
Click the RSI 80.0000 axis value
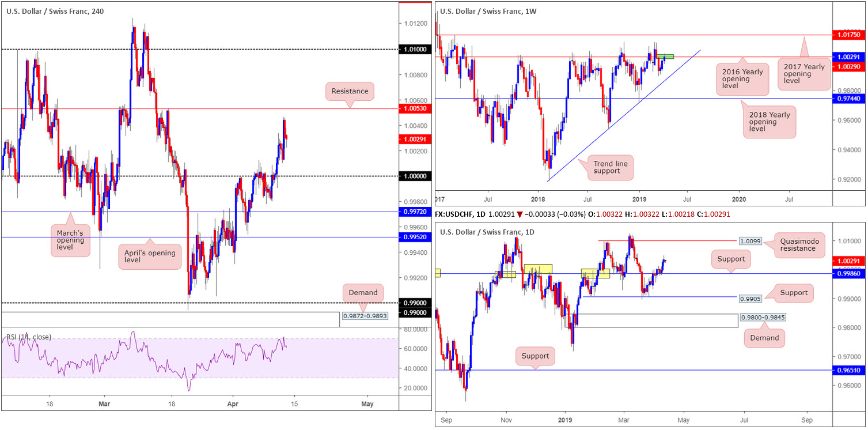pyautogui.click(x=415, y=330)
